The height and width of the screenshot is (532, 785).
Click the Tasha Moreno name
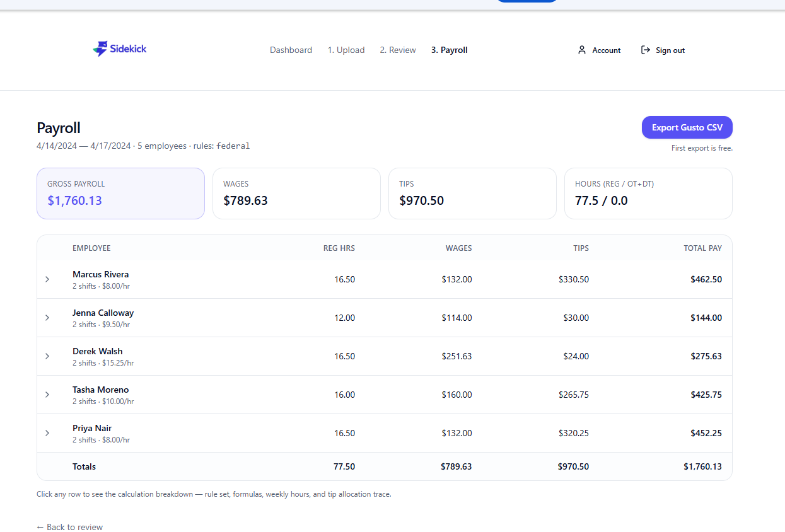[x=100, y=390]
